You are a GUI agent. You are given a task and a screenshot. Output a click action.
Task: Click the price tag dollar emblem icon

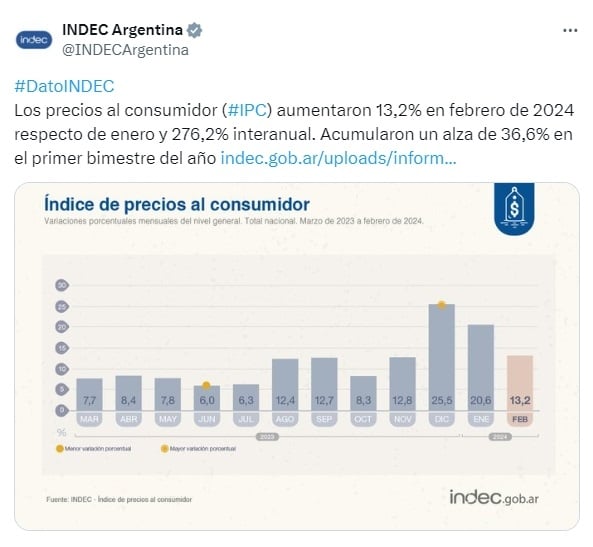tap(514, 208)
